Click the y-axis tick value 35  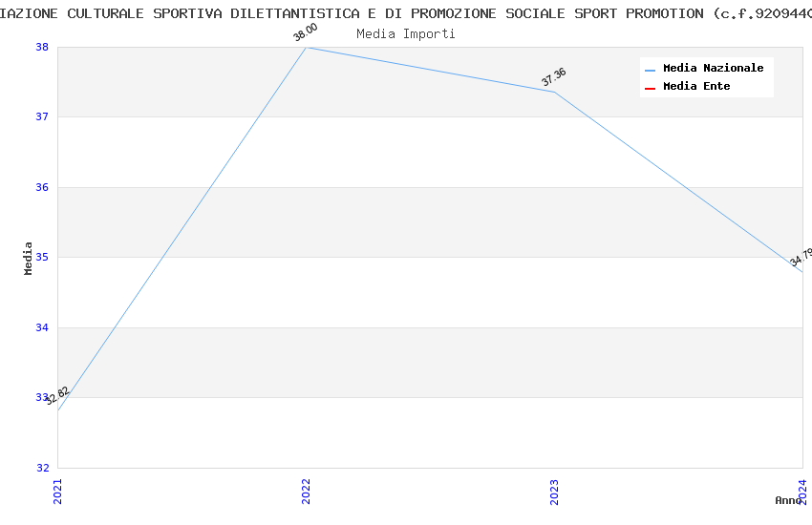coord(42,258)
